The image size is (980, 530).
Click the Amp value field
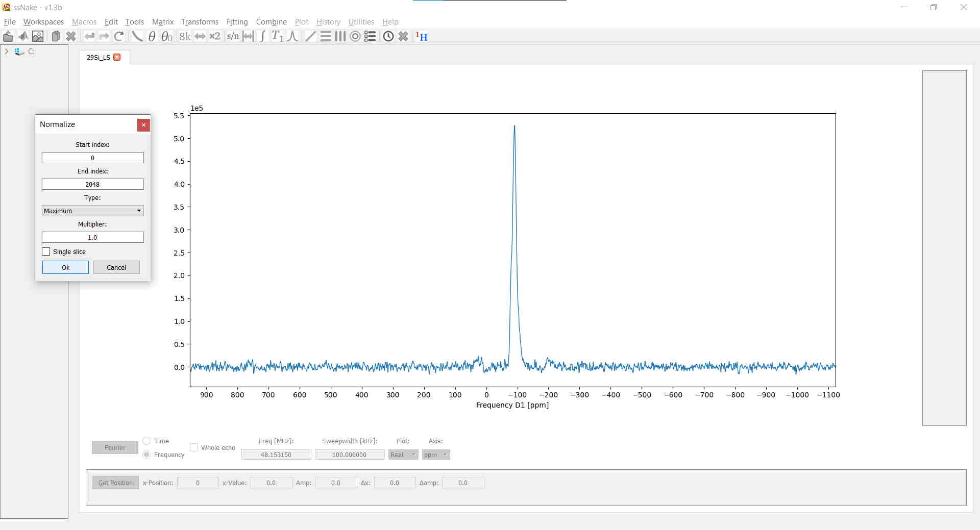tap(336, 483)
